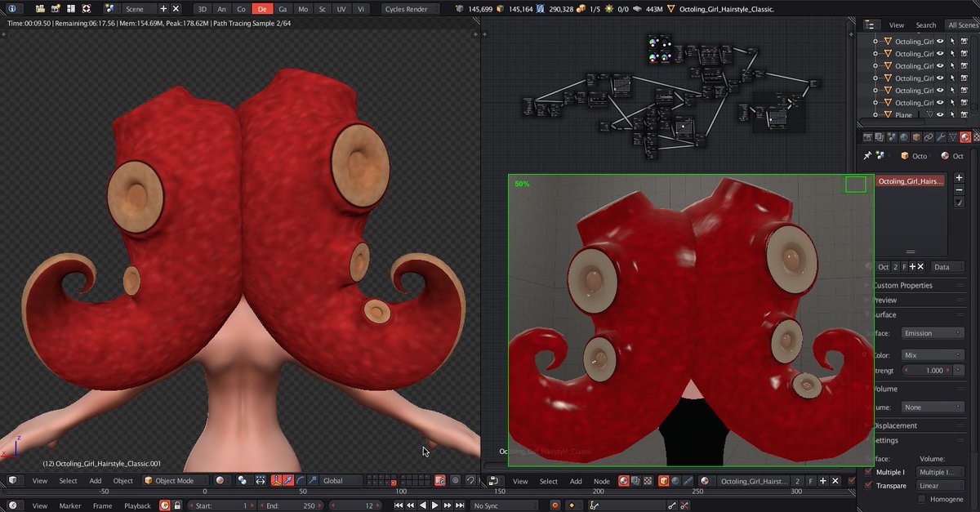
Task: Add a new scene with plus button
Action: 163,9
